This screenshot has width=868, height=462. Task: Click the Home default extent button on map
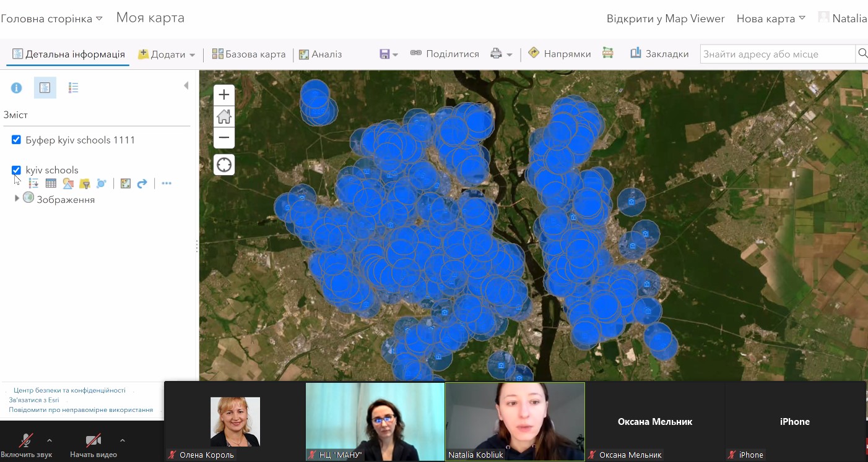[x=224, y=116]
